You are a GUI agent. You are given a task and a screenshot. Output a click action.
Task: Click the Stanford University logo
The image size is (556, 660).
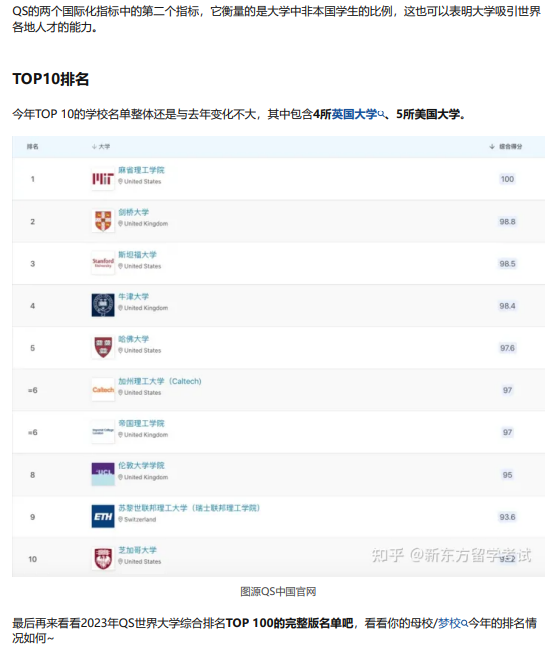(x=103, y=263)
